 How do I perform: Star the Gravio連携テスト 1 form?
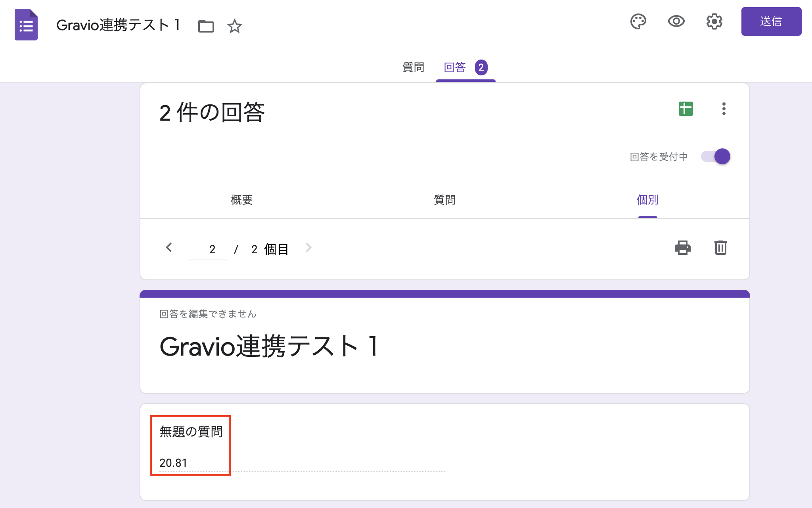coord(235,26)
